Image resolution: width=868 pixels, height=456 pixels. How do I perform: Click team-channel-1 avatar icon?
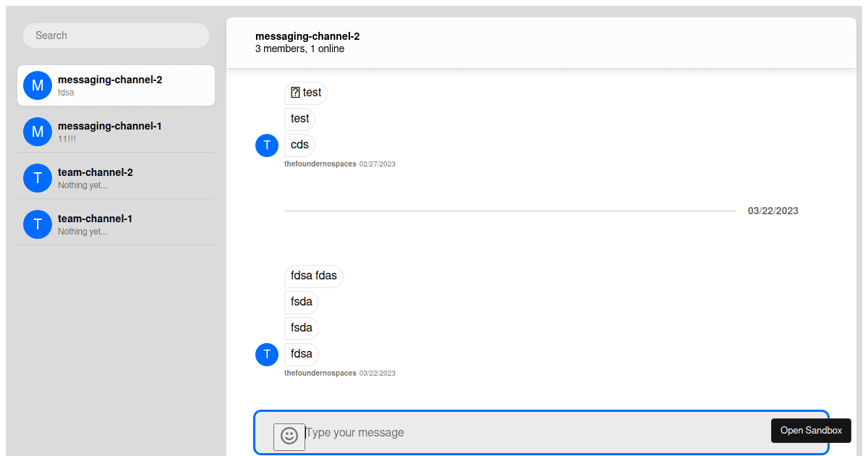[38, 224]
